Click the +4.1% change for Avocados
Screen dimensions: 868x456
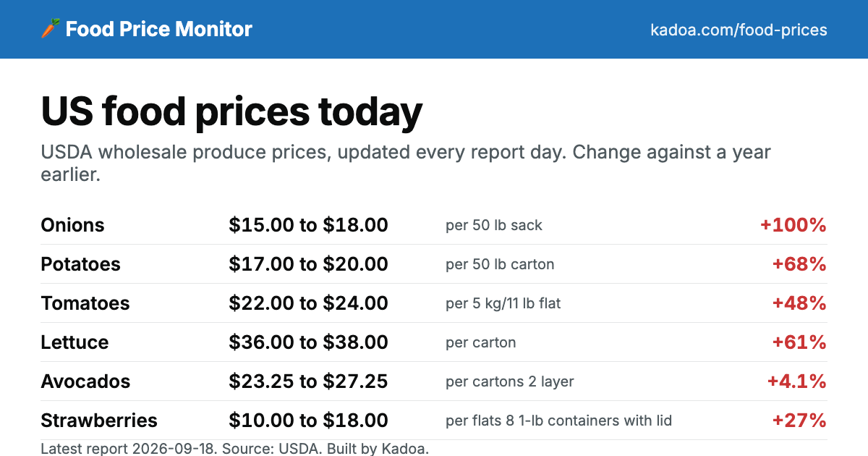(x=796, y=381)
